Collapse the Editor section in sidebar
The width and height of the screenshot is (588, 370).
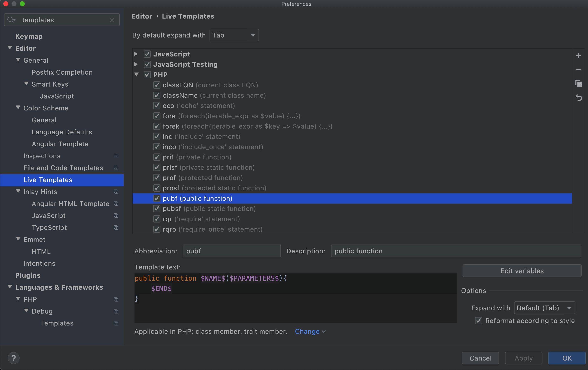(x=10, y=48)
